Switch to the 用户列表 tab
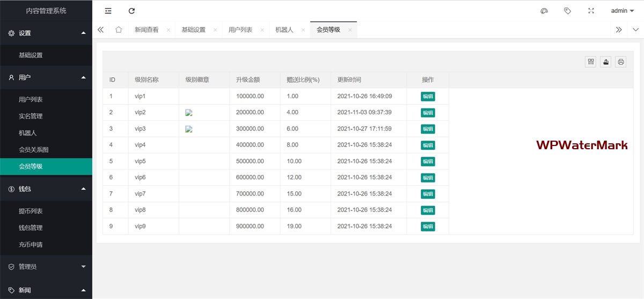Viewport: 644px width, 299px height. [240, 30]
